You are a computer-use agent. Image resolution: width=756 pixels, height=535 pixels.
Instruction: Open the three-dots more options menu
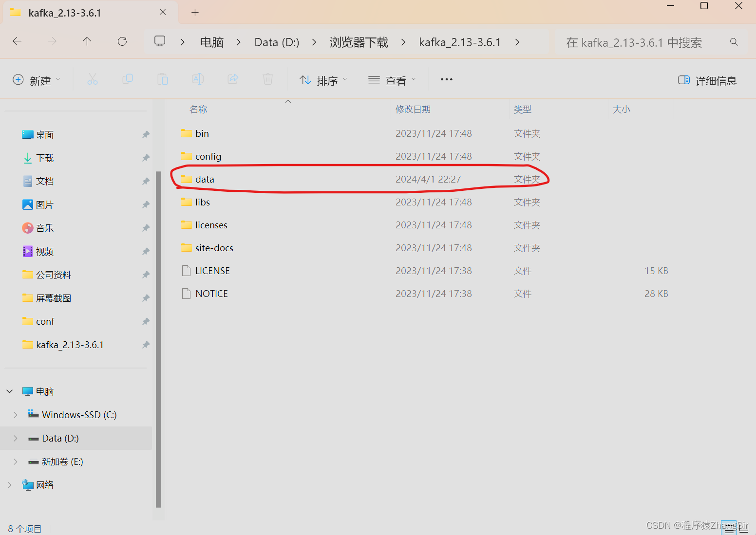point(447,79)
